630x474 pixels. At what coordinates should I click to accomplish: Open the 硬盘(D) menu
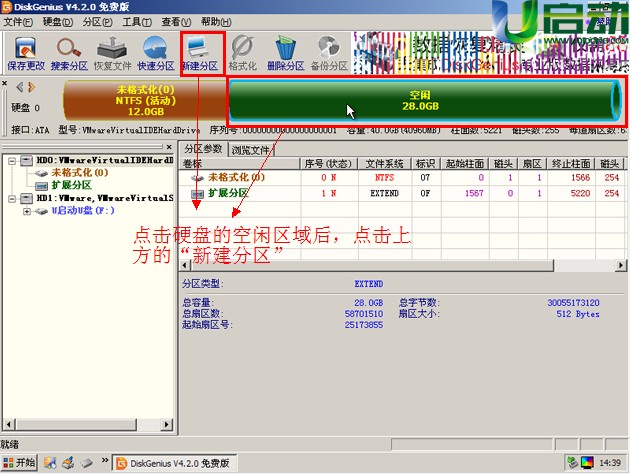(x=58, y=22)
